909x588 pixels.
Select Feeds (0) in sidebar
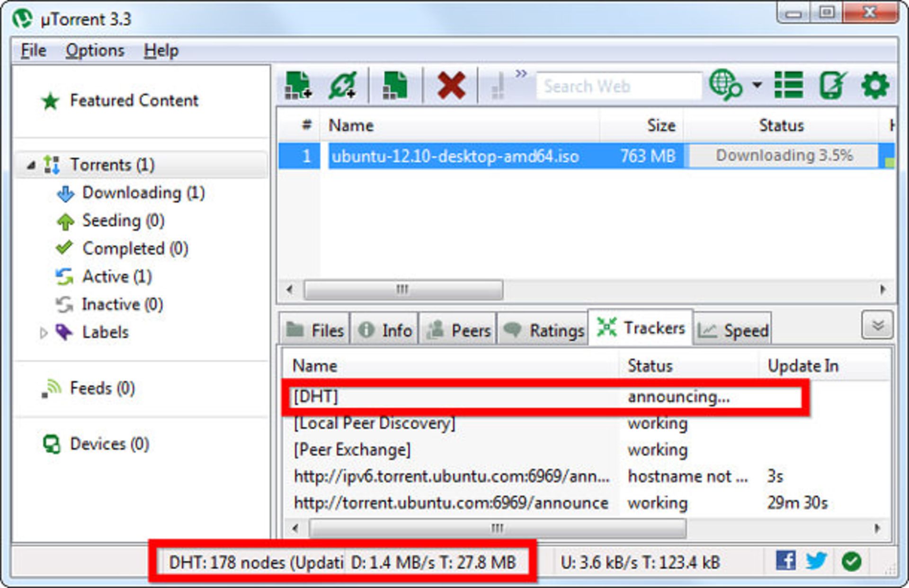tap(102, 388)
